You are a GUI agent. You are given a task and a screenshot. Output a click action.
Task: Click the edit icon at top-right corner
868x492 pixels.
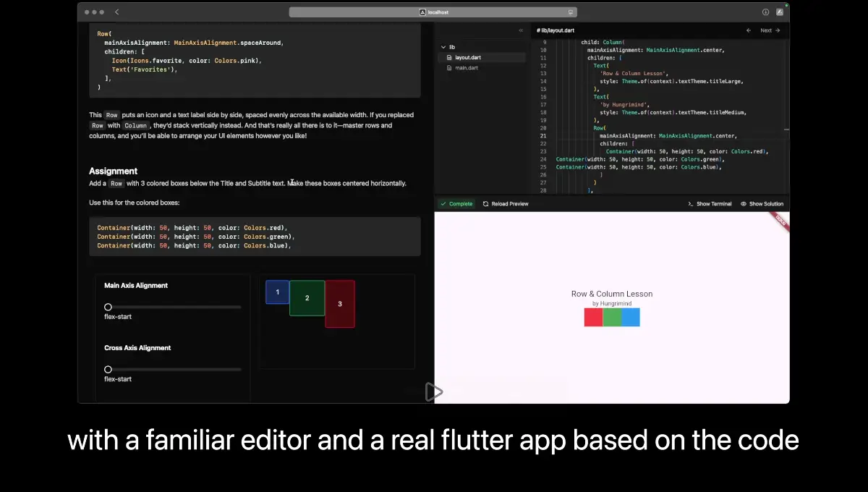pos(780,12)
